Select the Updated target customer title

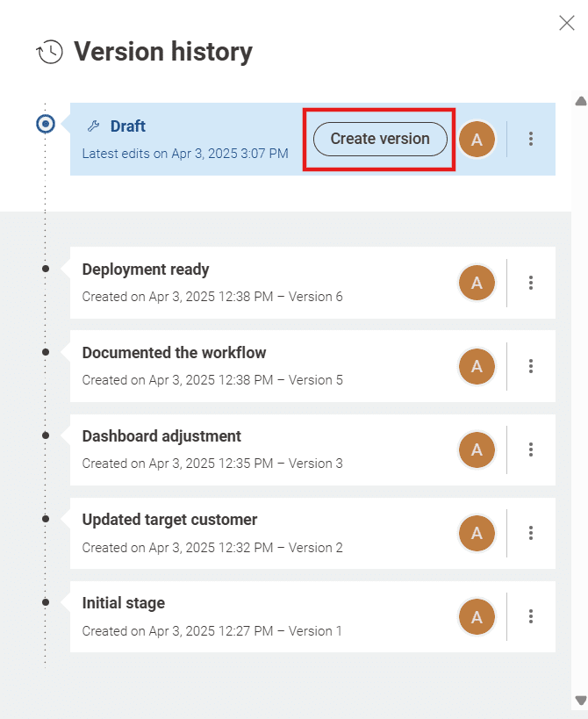pyautogui.click(x=169, y=520)
